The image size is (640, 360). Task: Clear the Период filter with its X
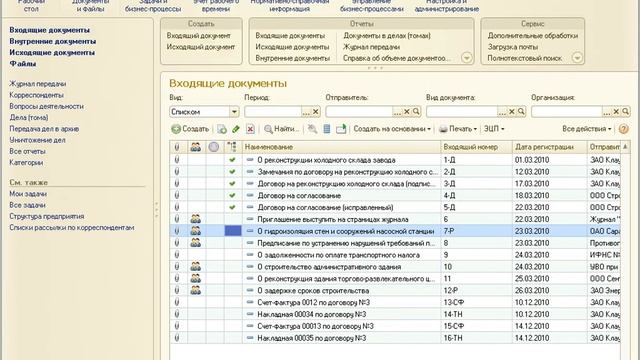[316, 111]
